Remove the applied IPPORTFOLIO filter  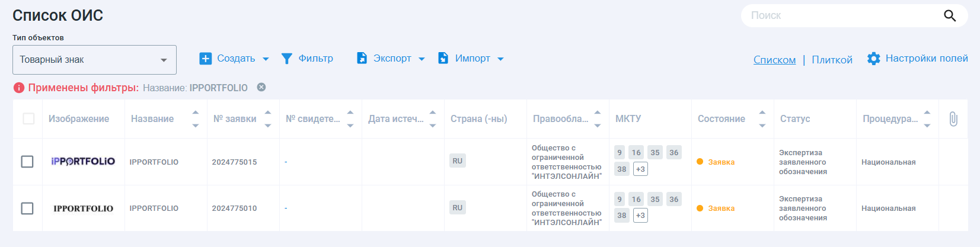point(261,88)
